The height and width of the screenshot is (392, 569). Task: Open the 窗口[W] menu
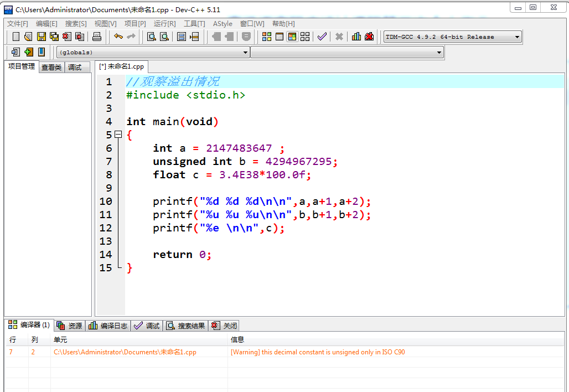pos(252,24)
